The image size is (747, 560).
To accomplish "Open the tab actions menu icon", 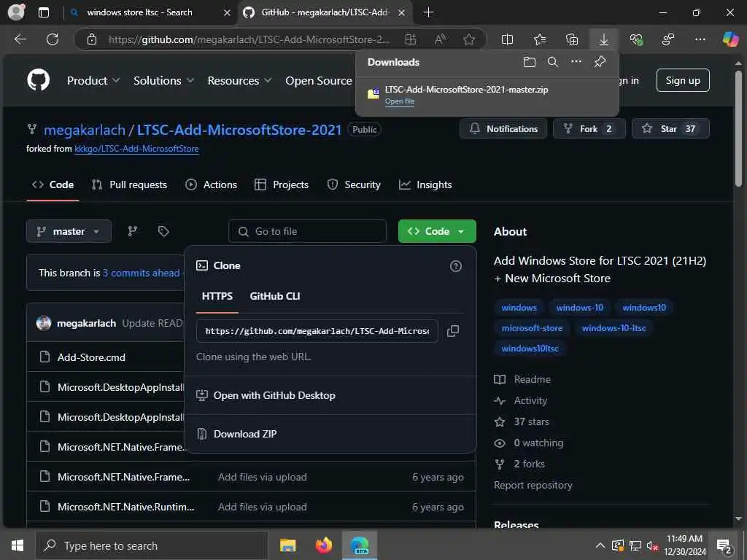I will pyautogui.click(x=44, y=12).
